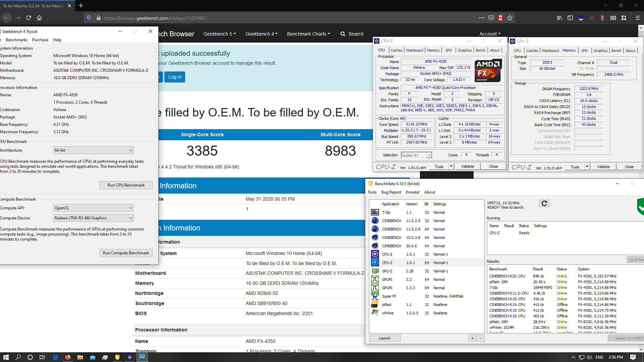This screenshot has height=362, width=644.
Task: Open the Compute Device Radeon dropdown
Action: [x=94, y=218]
